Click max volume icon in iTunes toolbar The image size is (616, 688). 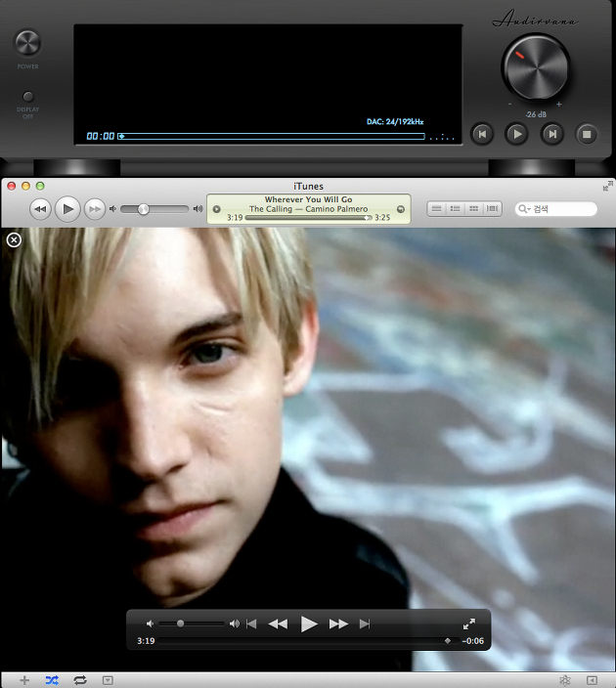coord(198,209)
